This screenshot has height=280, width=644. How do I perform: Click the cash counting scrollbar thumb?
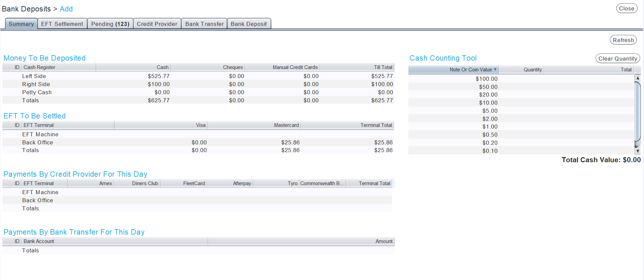pyautogui.click(x=638, y=112)
